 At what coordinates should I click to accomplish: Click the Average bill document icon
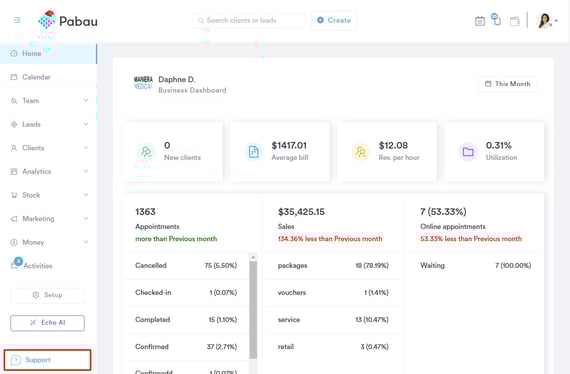pyautogui.click(x=253, y=152)
